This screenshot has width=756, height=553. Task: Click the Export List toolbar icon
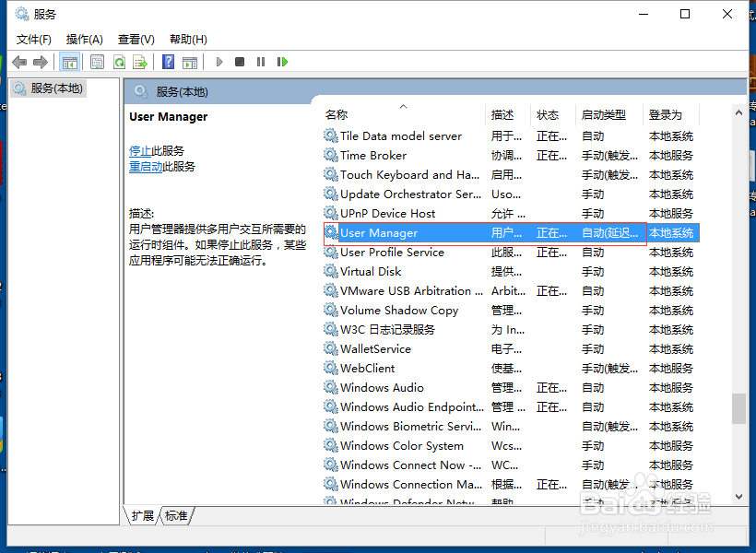(x=141, y=62)
